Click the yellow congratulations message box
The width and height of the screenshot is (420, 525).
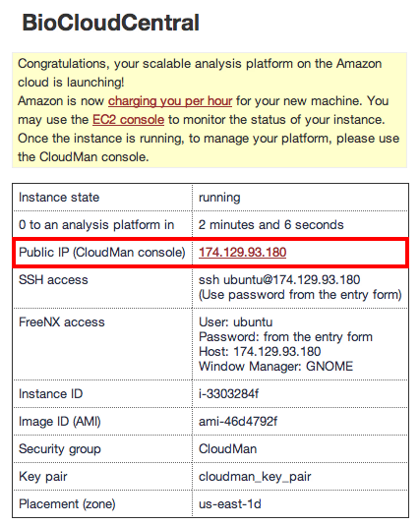210,110
